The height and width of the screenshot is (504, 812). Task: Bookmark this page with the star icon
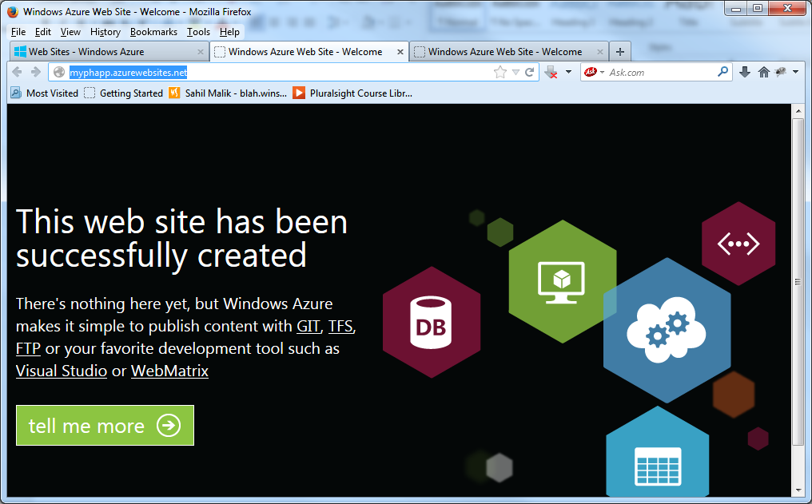click(x=500, y=71)
